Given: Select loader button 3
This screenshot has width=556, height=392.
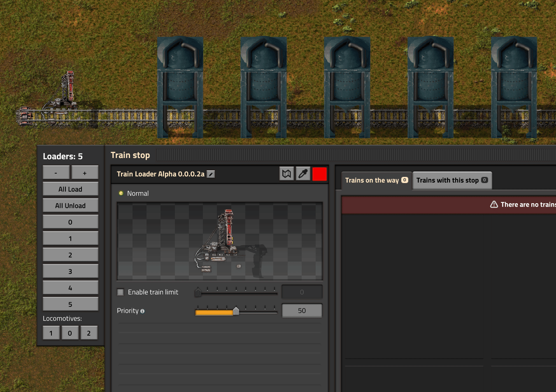Looking at the screenshot, I should (70, 271).
